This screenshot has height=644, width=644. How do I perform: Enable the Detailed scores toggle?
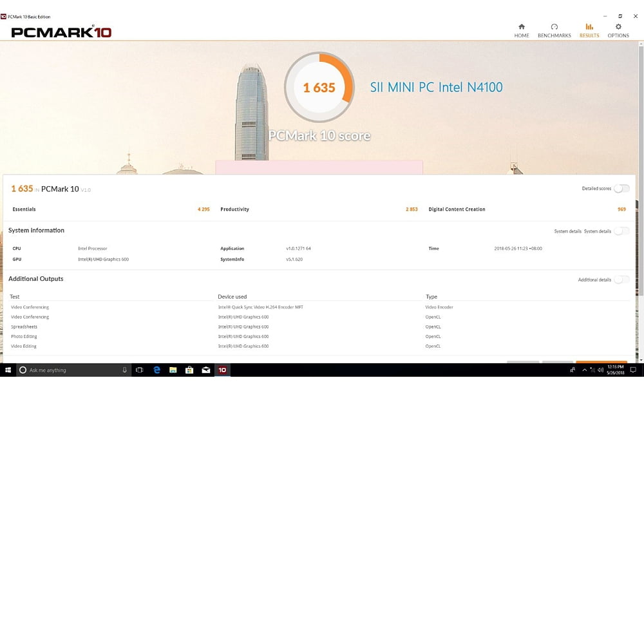621,189
